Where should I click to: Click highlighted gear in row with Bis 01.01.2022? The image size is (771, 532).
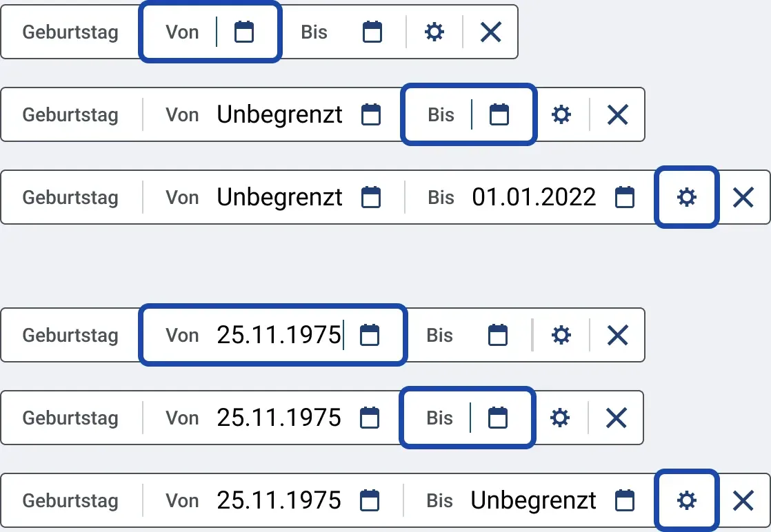[687, 198]
